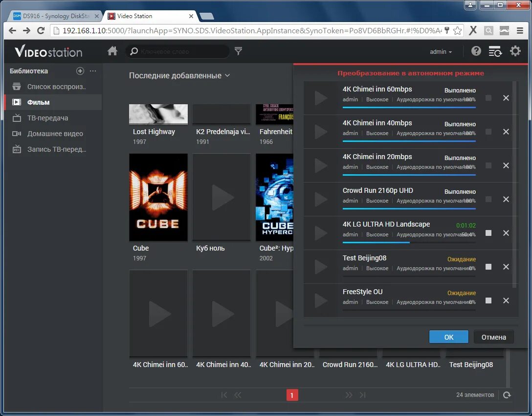
Task: Remove 4K Chimei inn 40mbps task
Action: [x=506, y=132]
